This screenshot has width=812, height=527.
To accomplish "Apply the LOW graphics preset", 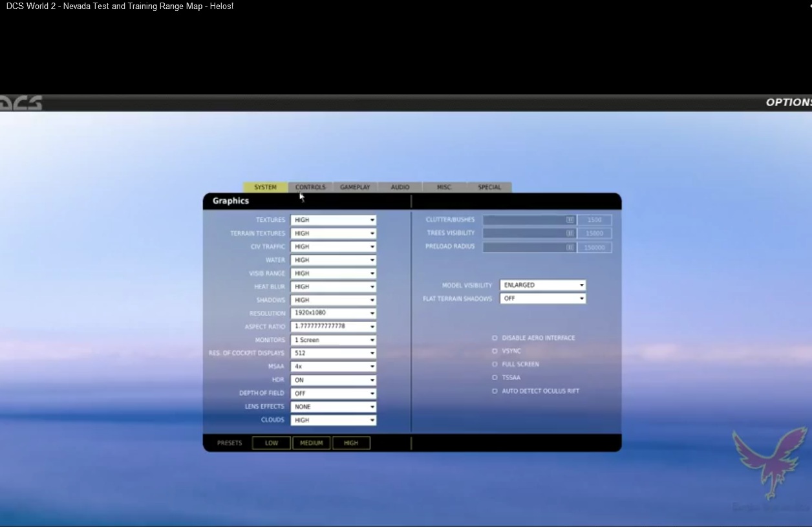I will pos(272,443).
